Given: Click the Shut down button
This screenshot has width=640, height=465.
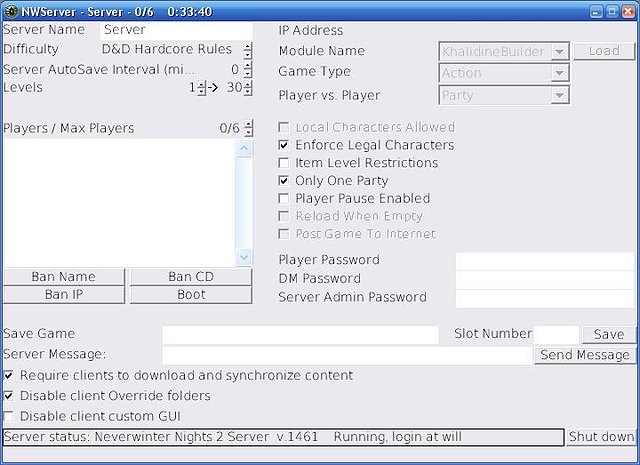Looking at the screenshot, I should [x=601, y=437].
